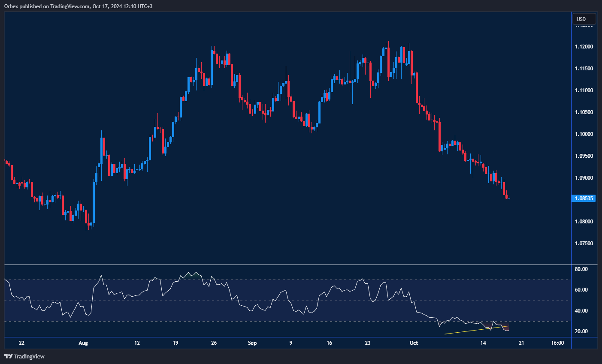Click the 1.07500 price axis label
Screen dimensions: 602x364
pyautogui.click(x=584, y=244)
